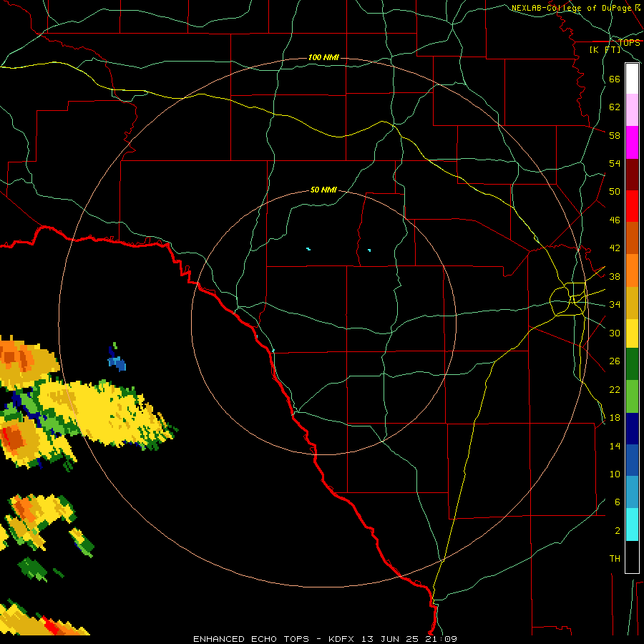The width and height of the screenshot is (644, 644).
Task: Click the white color swatch in the tops legend
Action: pos(632,79)
